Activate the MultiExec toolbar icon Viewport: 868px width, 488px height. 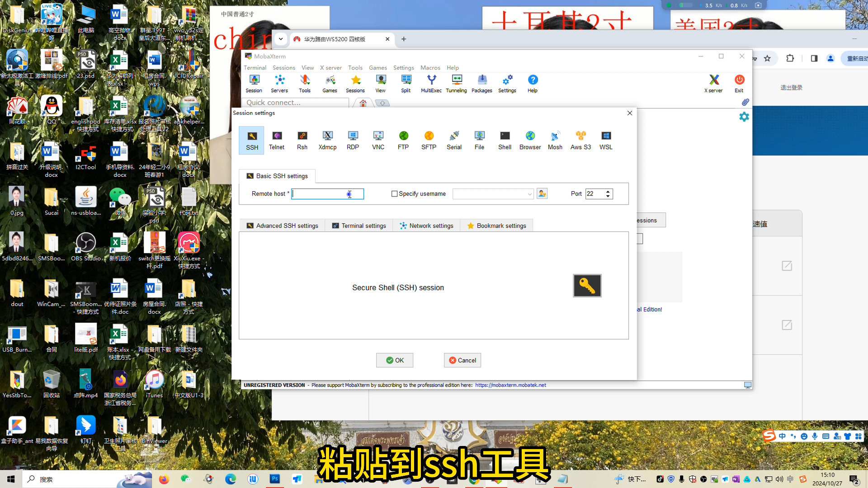431,84
